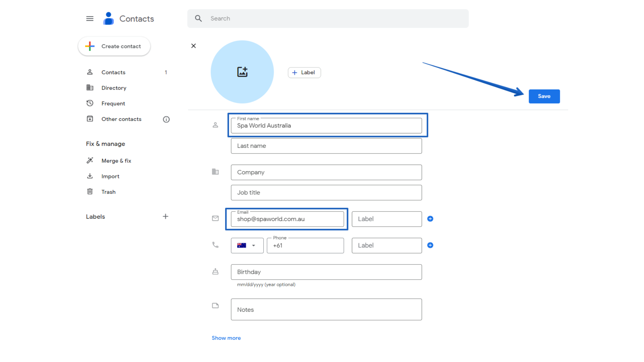Click info icon beside Other contacts

coord(166,119)
